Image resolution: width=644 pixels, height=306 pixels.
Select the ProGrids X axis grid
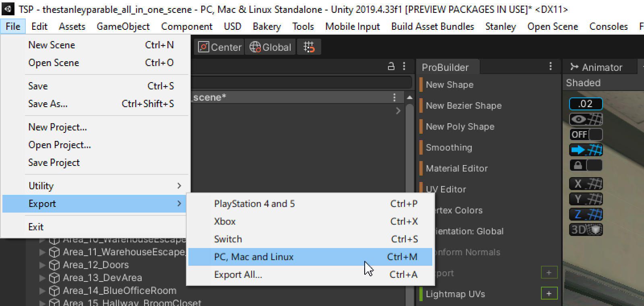pyautogui.click(x=586, y=184)
